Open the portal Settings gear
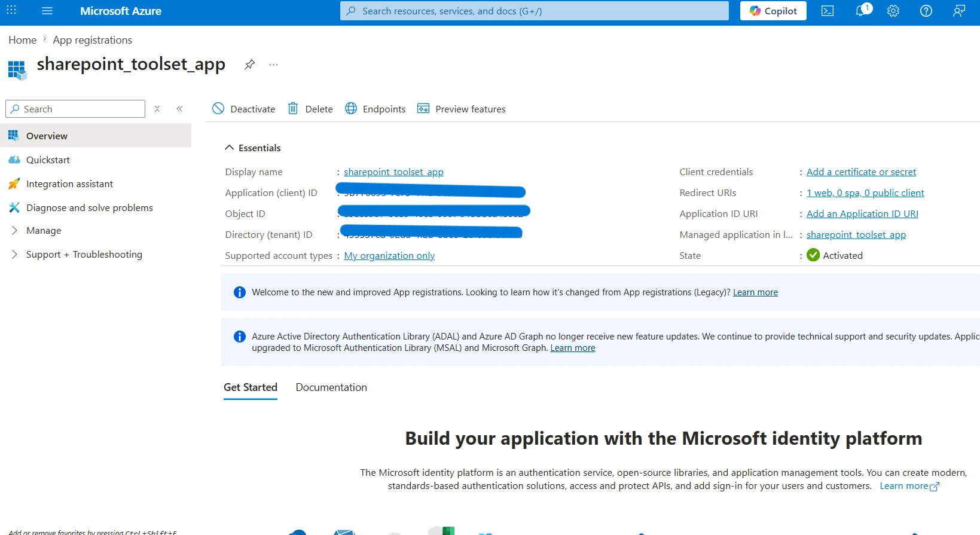The height and width of the screenshot is (535, 980). coord(893,11)
